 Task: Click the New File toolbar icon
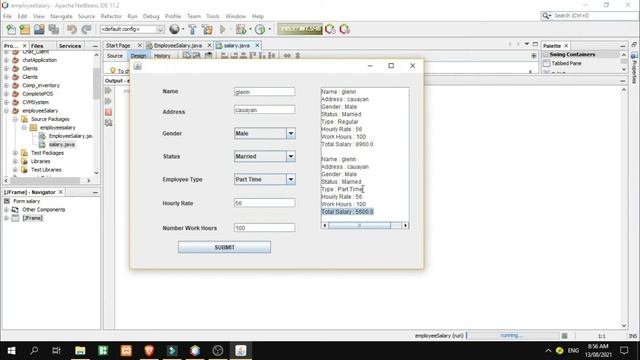tap(11, 29)
